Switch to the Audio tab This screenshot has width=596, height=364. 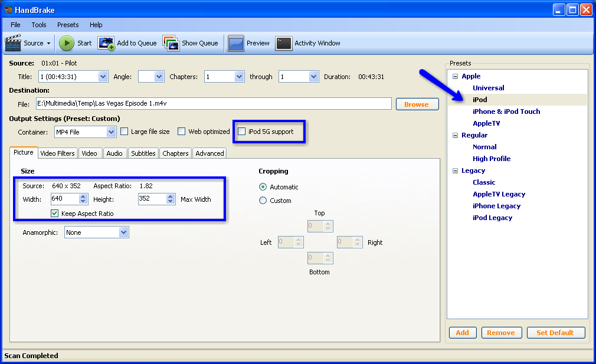coord(114,153)
